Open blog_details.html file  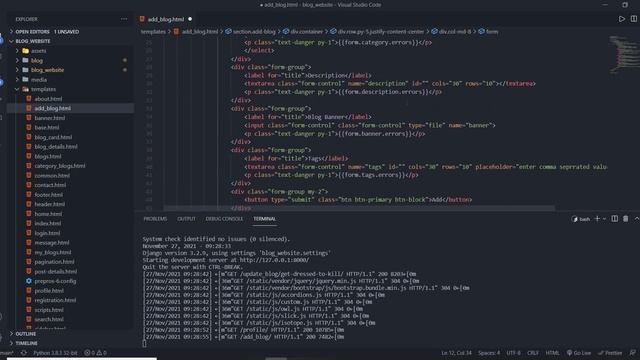pos(56,147)
